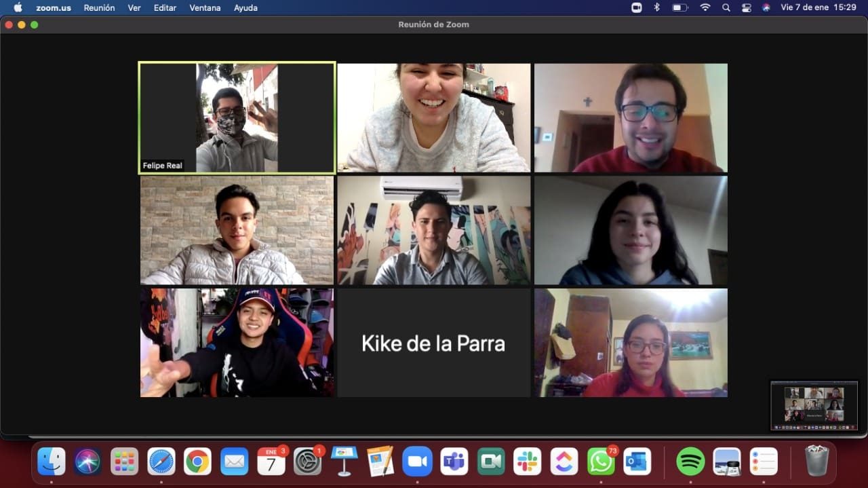Open Spotlight search magnifier
The image size is (868, 488).
pos(726,7)
